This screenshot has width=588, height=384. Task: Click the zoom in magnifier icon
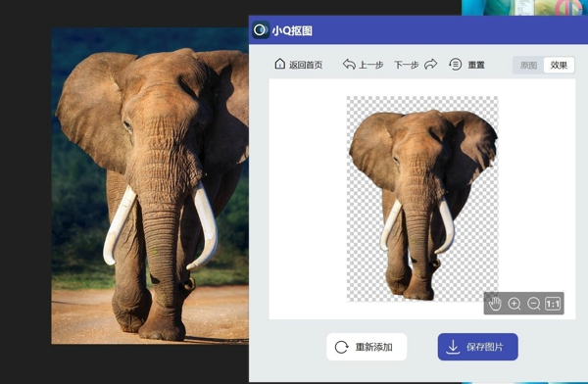pyautogui.click(x=514, y=304)
